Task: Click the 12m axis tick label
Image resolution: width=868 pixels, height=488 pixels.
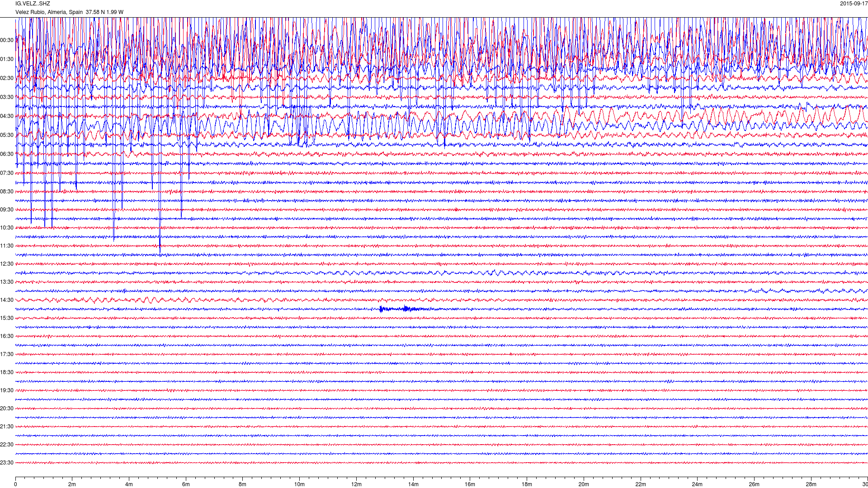Action: (356, 484)
